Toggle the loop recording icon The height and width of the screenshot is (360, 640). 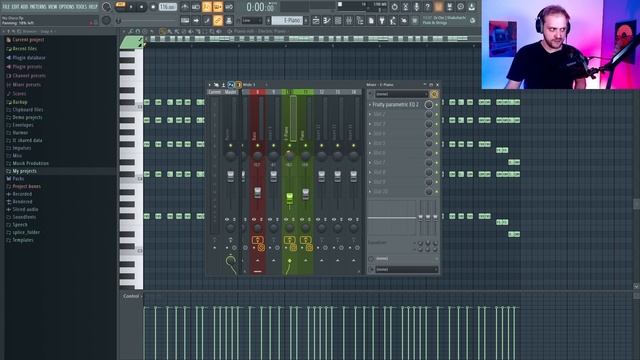pyautogui.click(x=229, y=7)
